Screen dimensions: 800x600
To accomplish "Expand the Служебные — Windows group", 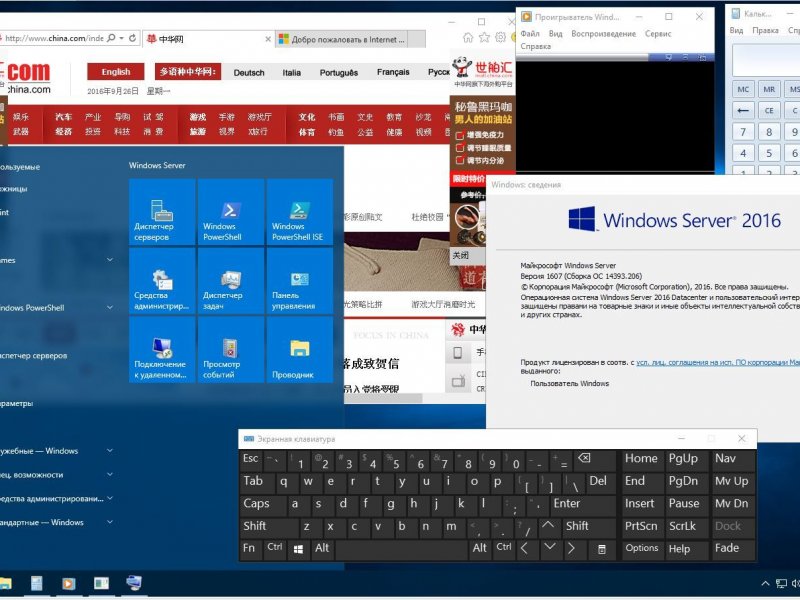I will (110, 451).
